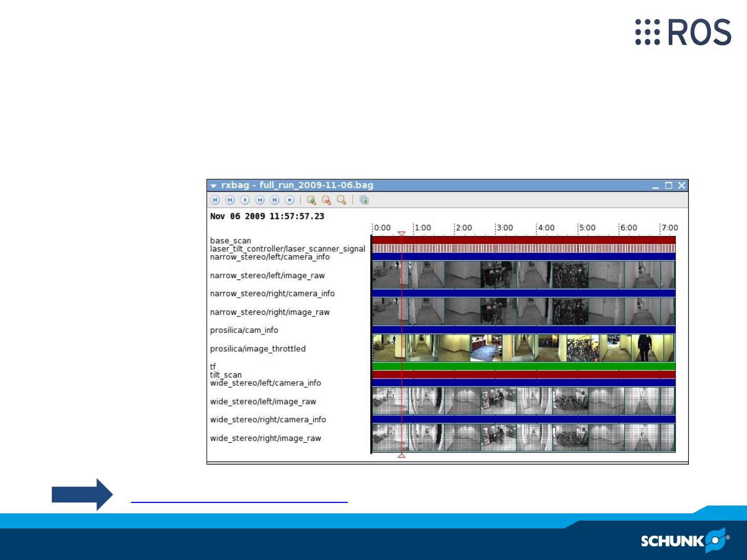Click the 3:00 time tick label
The image size is (747, 560).
(x=505, y=228)
